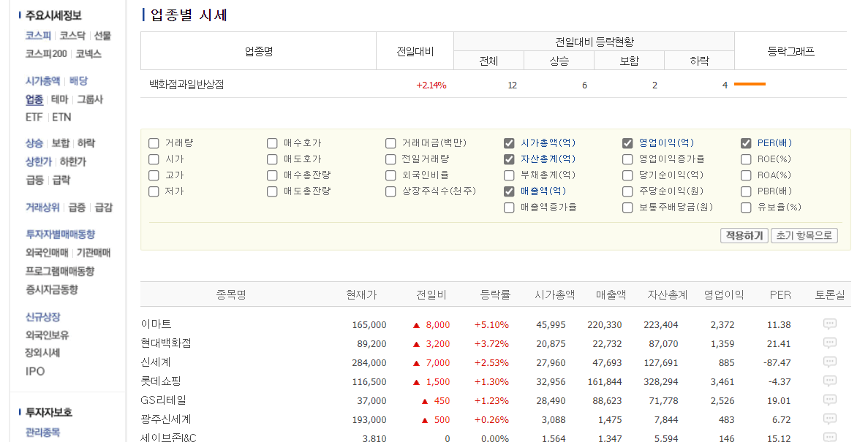The height and width of the screenshot is (442, 868).
Task: Open the 롯데쇼핑 stock name
Action: point(161,381)
